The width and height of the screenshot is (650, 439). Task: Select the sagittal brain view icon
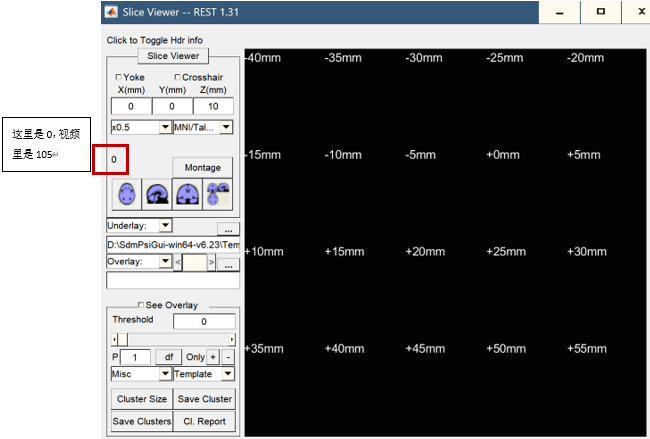[x=156, y=193]
